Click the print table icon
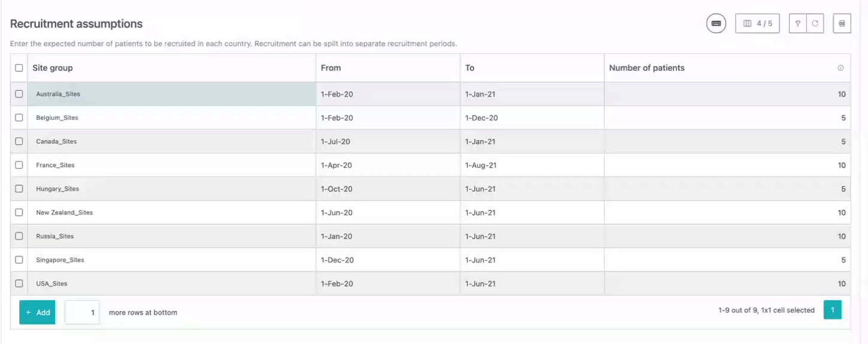This screenshot has height=344, width=868. [842, 23]
